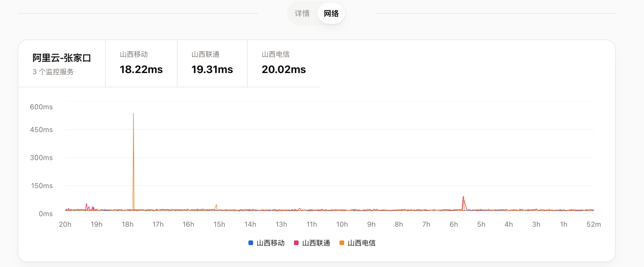
Task: Toggle 山西移动 series via legend text
Action: tap(271, 243)
